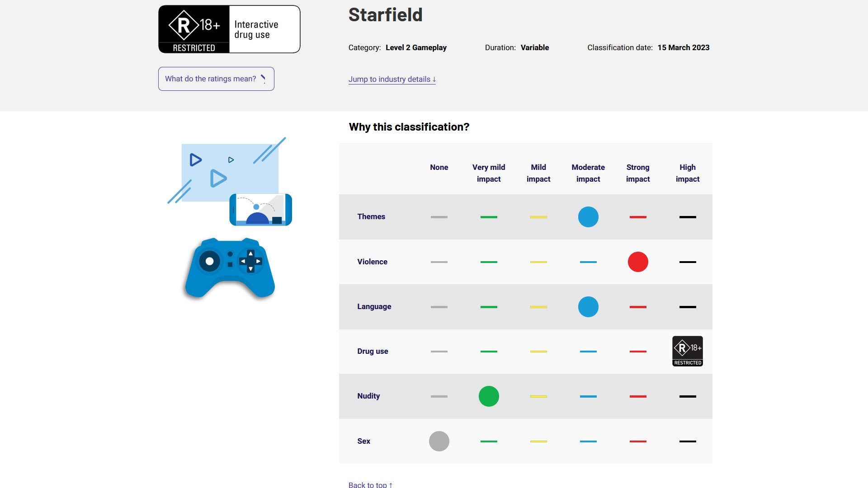868x488 pixels.
Task: Click the 'Starfield' title heading
Action: tap(385, 15)
